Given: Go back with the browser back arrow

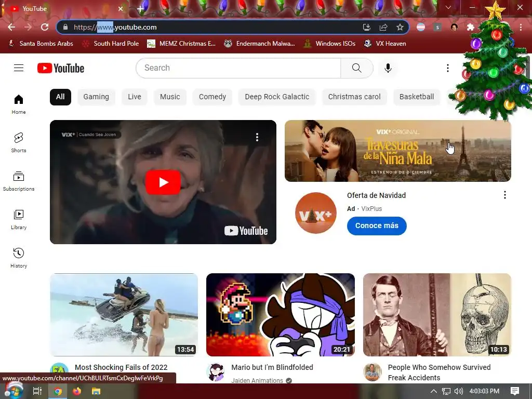Looking at the screenshot, I should (11, 27).
